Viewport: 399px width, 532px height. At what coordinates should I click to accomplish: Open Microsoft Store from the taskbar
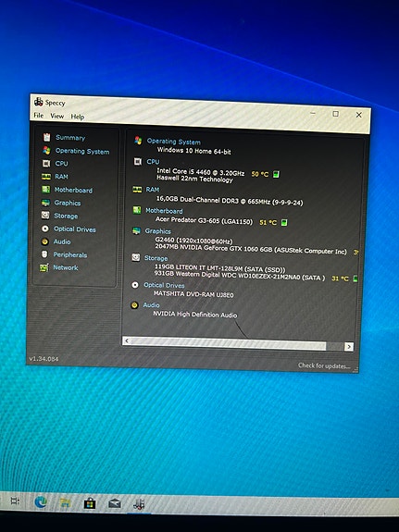point(90,503)
